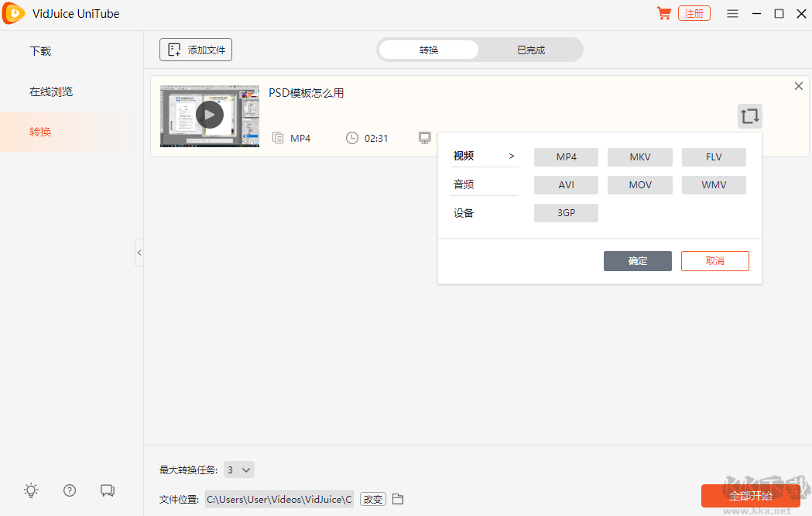Viewport: 812px width, 516px height.
Task: Play the PSD模板怎么用 video thumbnail
Action: pyautogui.click(x=209, y=115)
